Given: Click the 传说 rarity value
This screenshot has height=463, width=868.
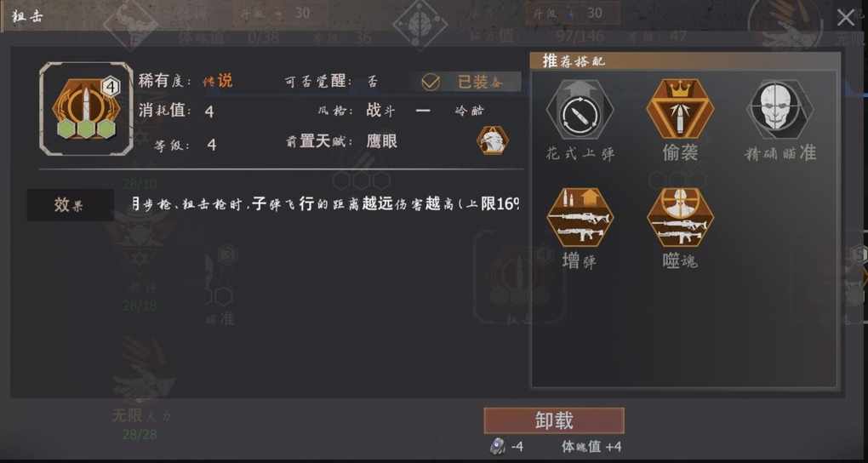Looking at the screenshot, I should pos(217,82).
